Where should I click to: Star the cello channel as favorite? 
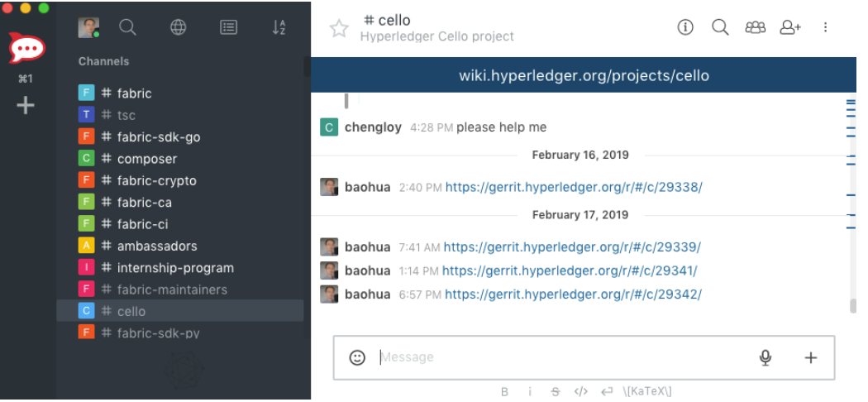(x=339, y=29)
